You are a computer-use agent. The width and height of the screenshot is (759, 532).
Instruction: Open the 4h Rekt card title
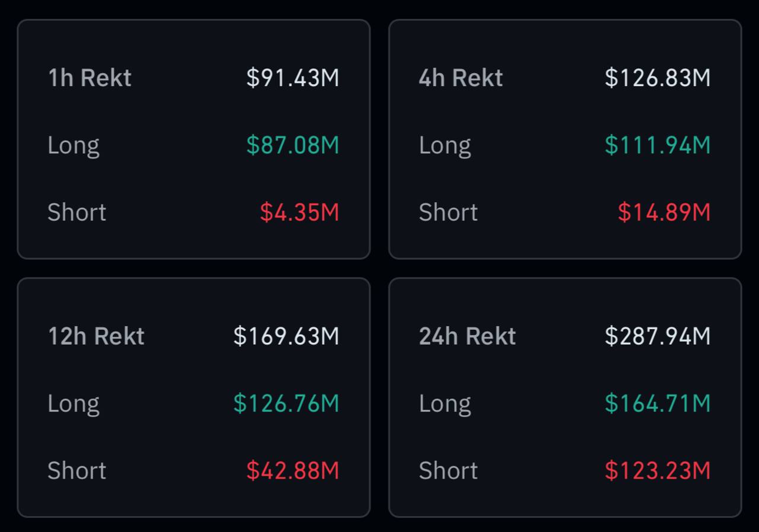pyautogui.click(x=461, y=78)
